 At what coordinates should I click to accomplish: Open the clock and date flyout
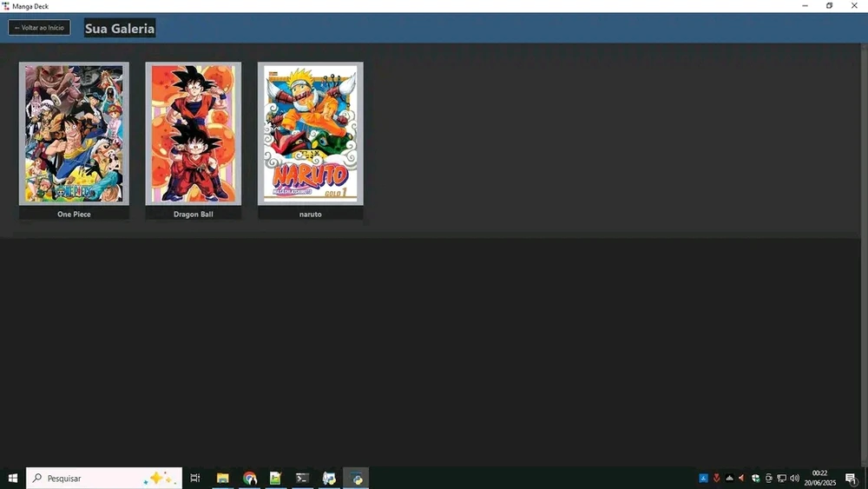819,478
